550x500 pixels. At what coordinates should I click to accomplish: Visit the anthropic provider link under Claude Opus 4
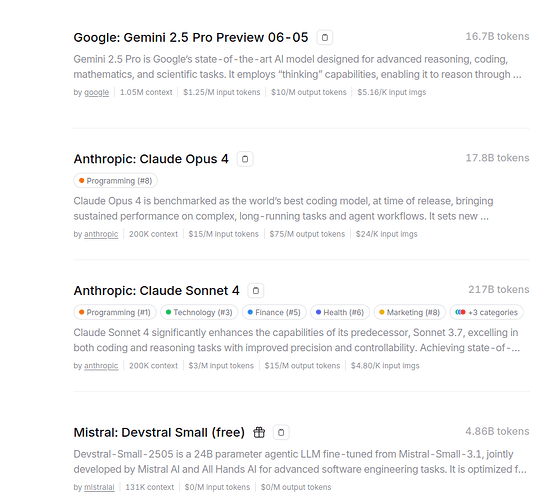[x=101, y=234]
